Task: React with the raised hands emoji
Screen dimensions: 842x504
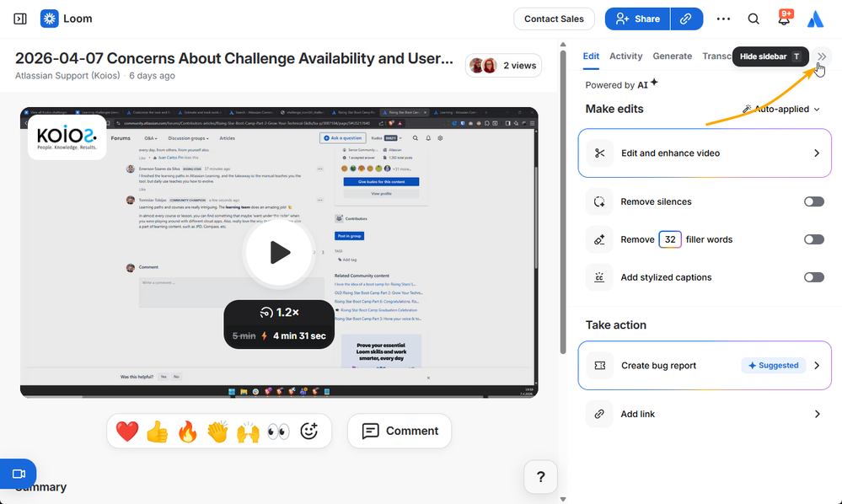Action: click(248, 431)
